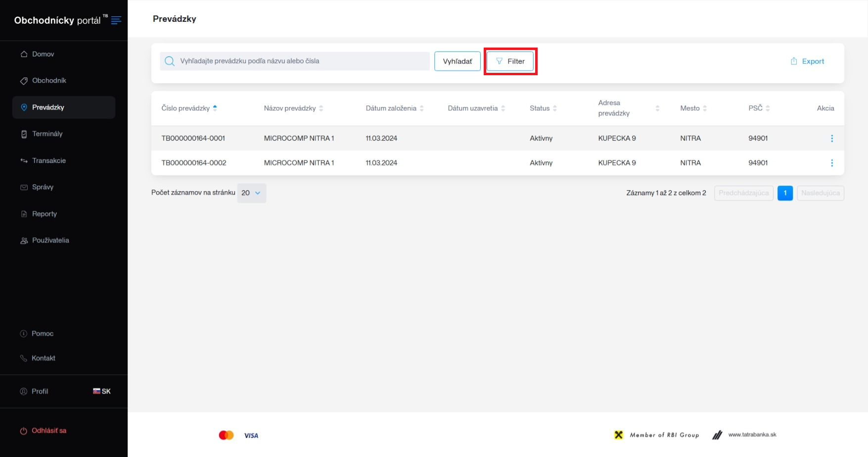Sort table by Status column
The width and height of the screenshot is (868, 457).
coord(554,108)
